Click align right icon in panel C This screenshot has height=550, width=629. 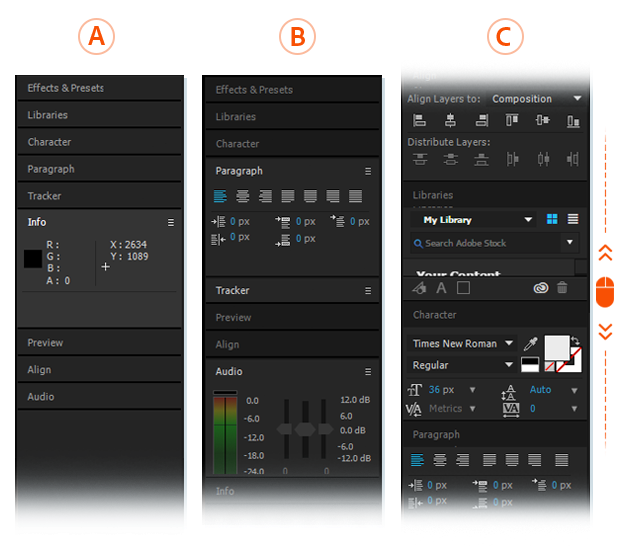coord(482,120)
